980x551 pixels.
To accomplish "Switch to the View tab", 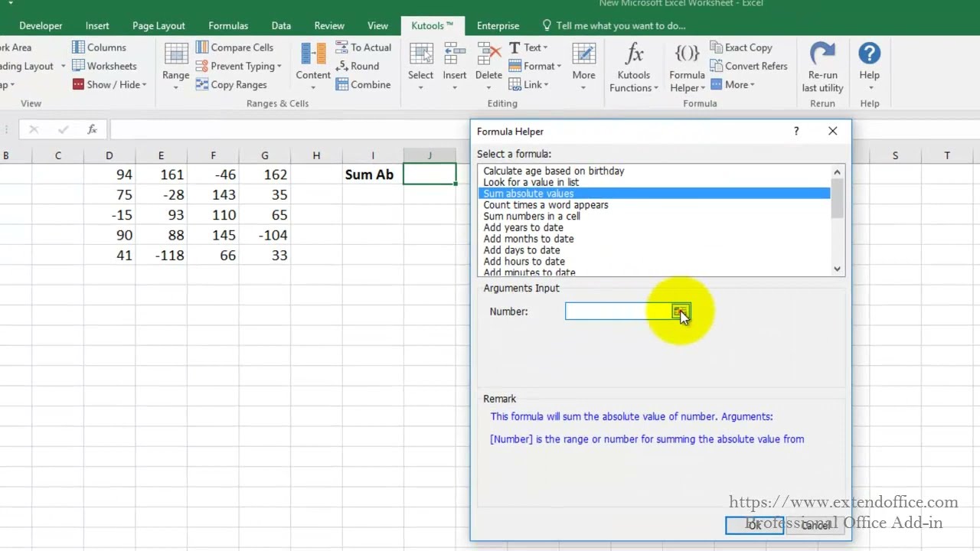I will tap(377, 25).
